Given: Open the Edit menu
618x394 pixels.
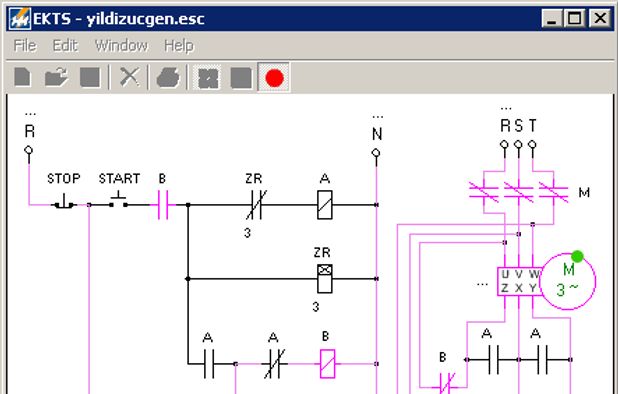Looking at the screenshot, I should tap(65, 46).
